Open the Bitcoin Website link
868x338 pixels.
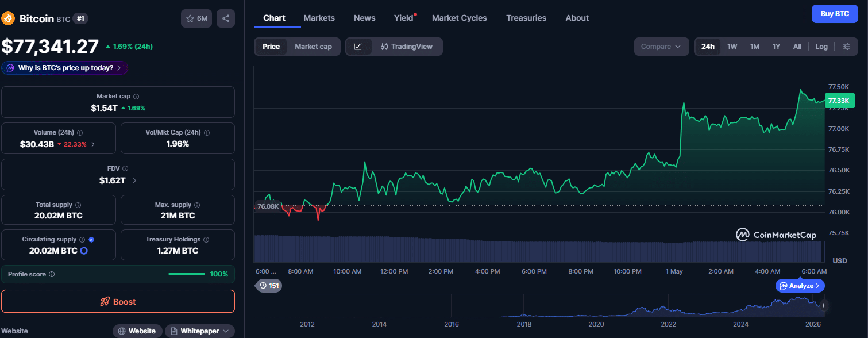[137, 331]
